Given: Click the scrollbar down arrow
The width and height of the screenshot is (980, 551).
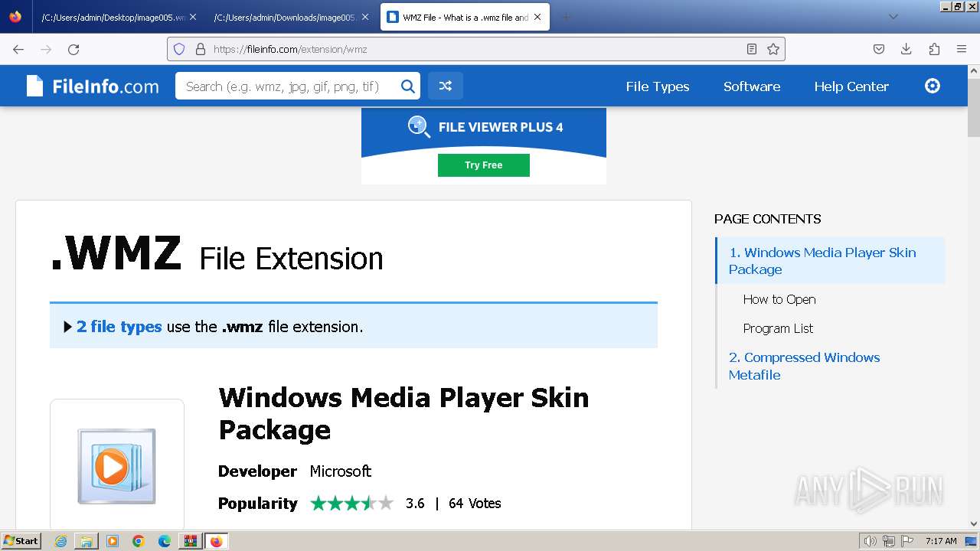Looking at the screenshot, I should click(974, 524).
